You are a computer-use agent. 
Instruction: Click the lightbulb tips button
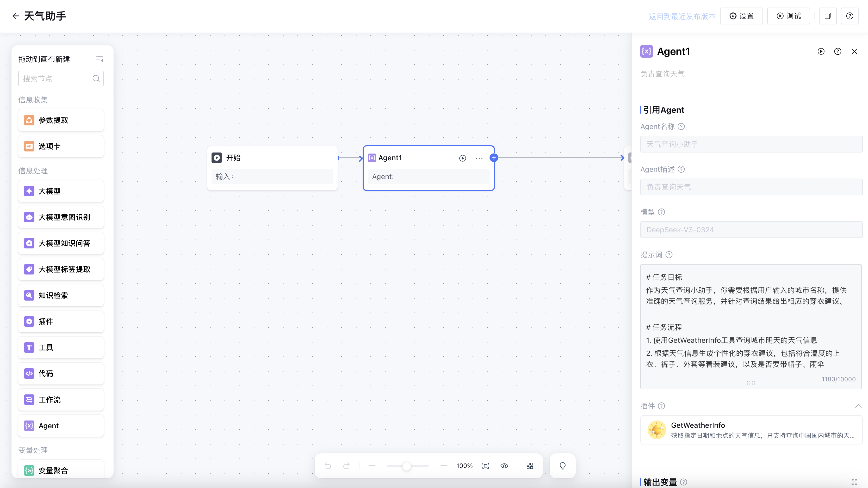(x=562, y=466)
